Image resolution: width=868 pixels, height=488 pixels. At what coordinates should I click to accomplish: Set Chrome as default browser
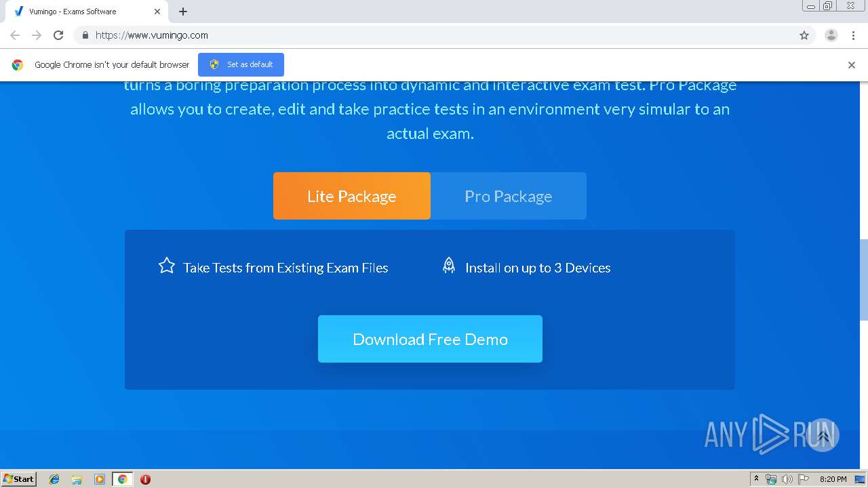click(241, 64)
